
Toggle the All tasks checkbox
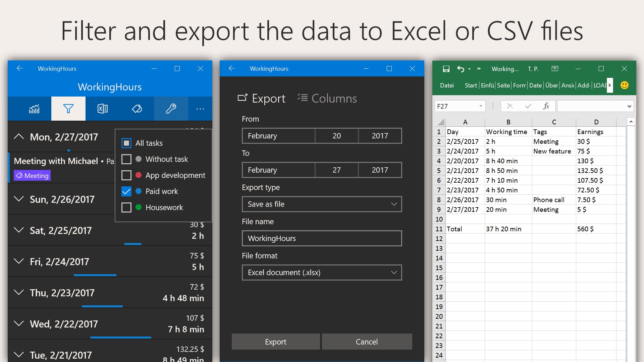pos(126,143)
